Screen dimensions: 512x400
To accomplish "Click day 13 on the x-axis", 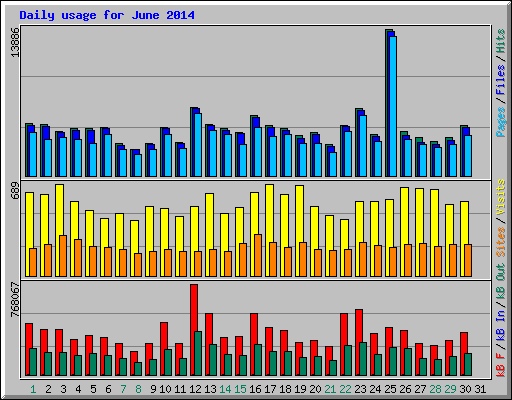I will 210,389.
